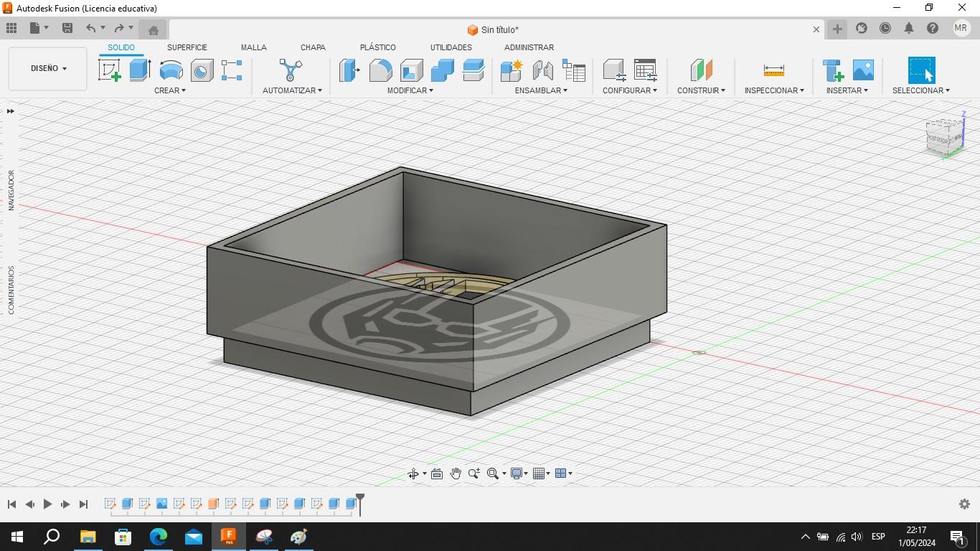Screen dimensions: 980x551
Task: Expand the NAVEGADOR browser panel arrows
Action: pyautogui.click(x=10, y=111)
